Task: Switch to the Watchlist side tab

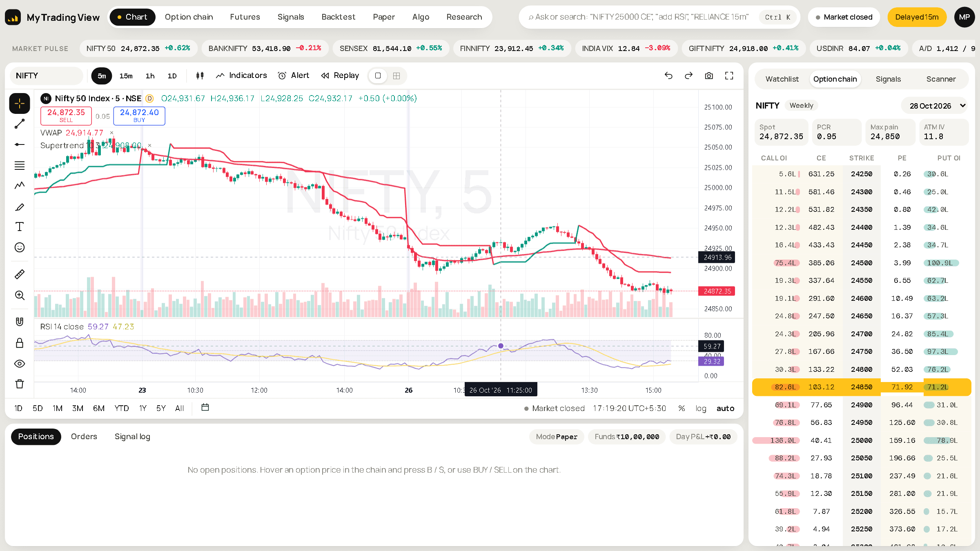Action: coord(782,79)
